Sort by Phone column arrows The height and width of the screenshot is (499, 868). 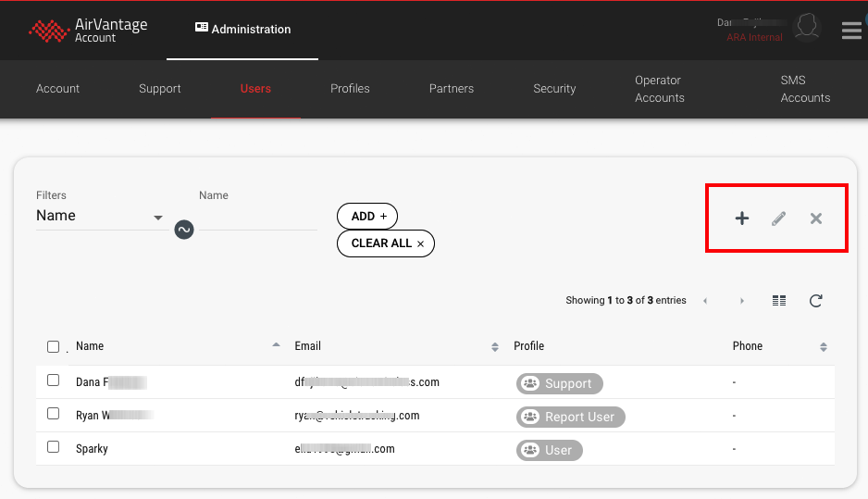pyautogui.click(x=824, y=347)
